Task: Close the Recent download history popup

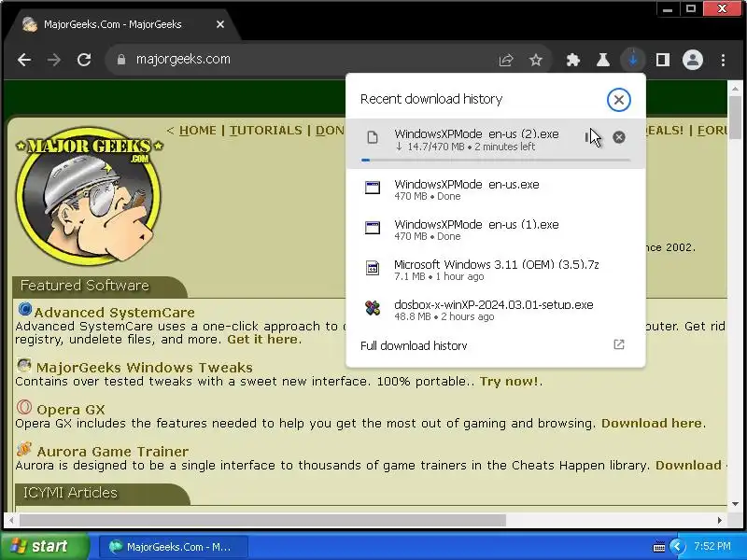Action: coord(619,100)
